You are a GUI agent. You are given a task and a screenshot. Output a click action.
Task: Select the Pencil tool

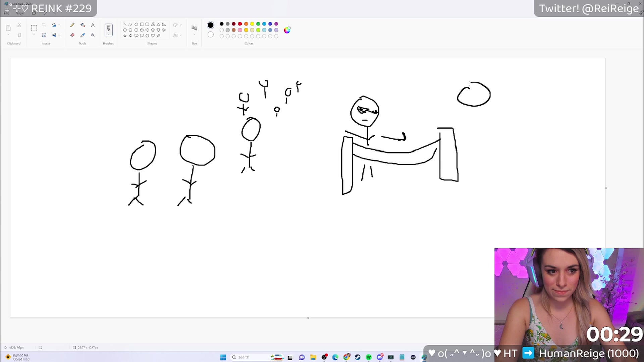point(72,25)
